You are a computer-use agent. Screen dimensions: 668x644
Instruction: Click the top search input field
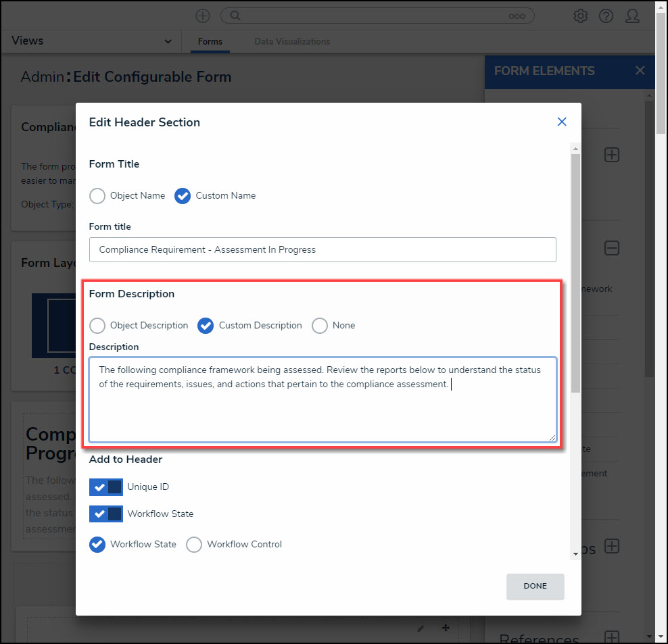point(377,16)
